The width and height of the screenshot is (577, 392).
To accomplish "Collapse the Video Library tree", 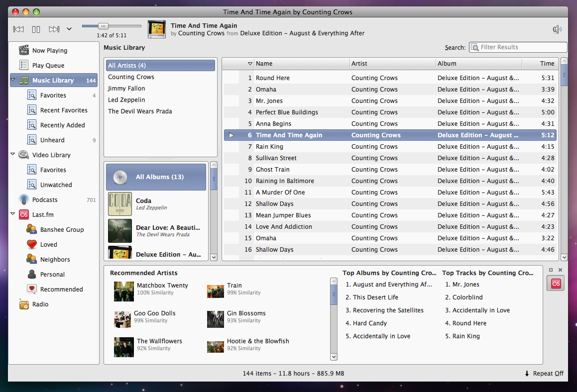I will (x=13, y=154).
